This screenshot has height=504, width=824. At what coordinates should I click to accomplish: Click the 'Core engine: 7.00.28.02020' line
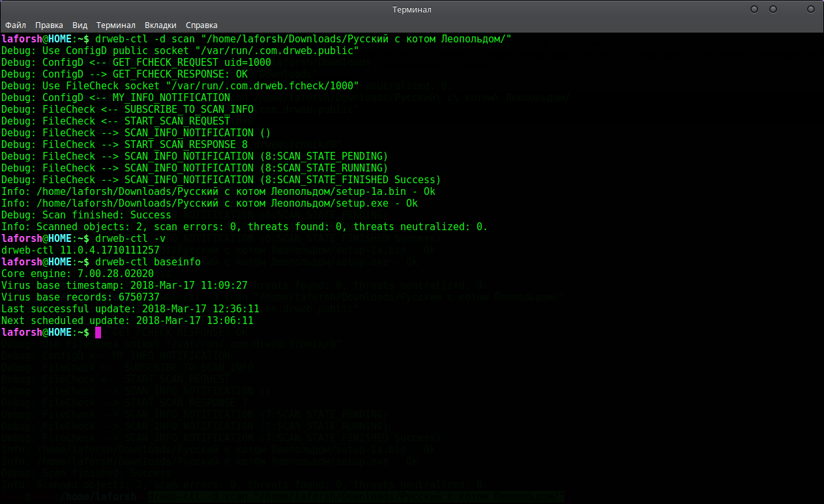(x=78, y=274)
